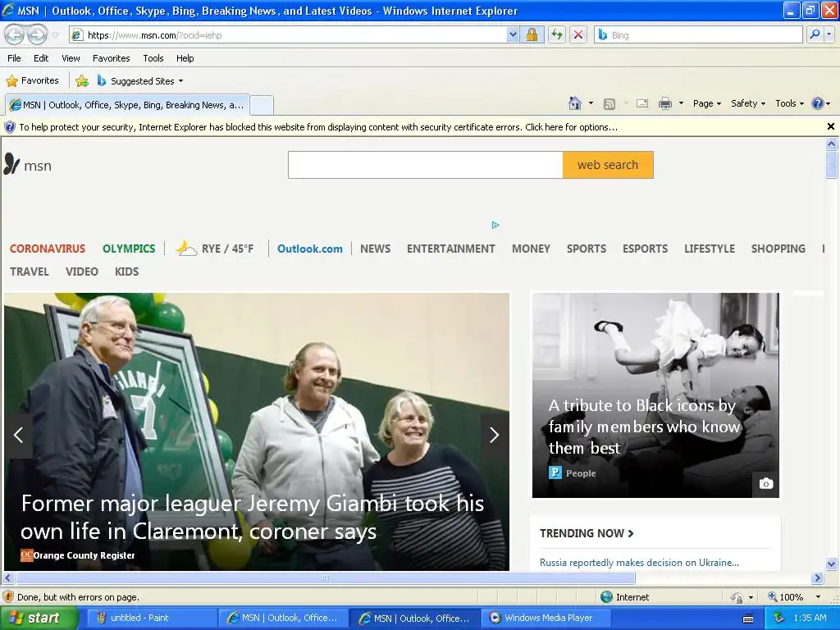Open the Safety dropdown menu
Viewport: 840px width, 630px height.
click(748, 103)
